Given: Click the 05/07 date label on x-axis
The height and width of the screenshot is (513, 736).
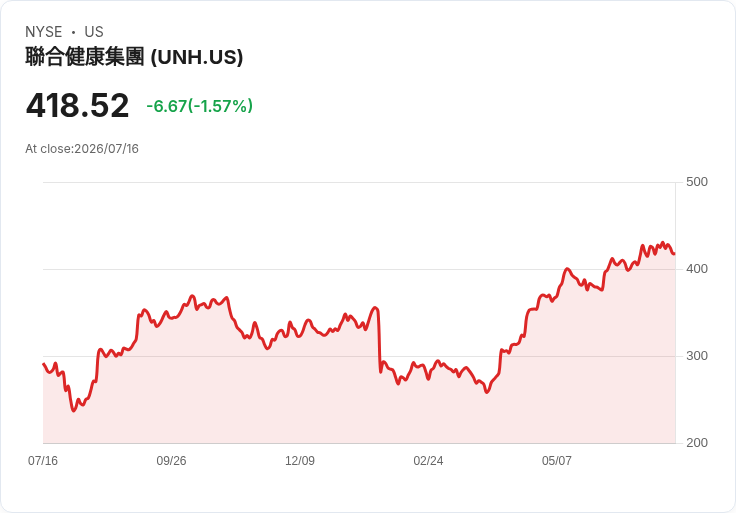Looking at the screenshot, I should click(x=557, y=460).
